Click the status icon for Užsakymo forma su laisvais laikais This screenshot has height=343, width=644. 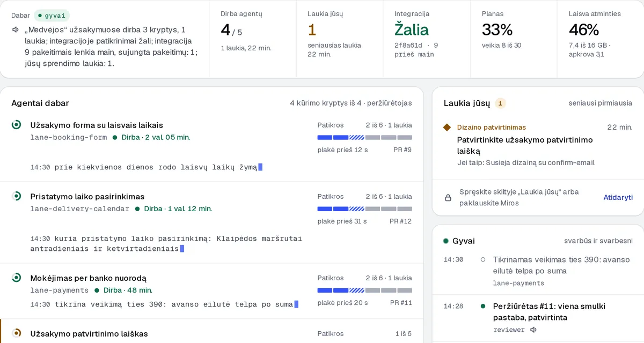coord(17,125)
